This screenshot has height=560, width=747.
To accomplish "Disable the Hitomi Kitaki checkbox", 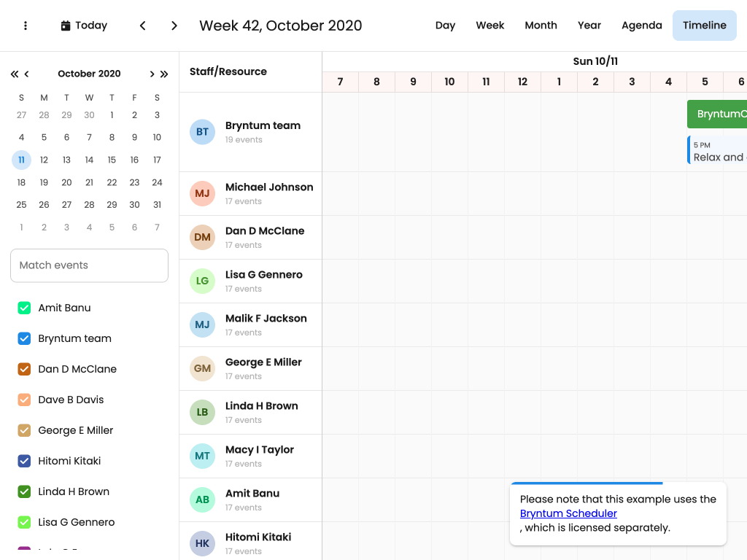I will (x=24, y=461).
